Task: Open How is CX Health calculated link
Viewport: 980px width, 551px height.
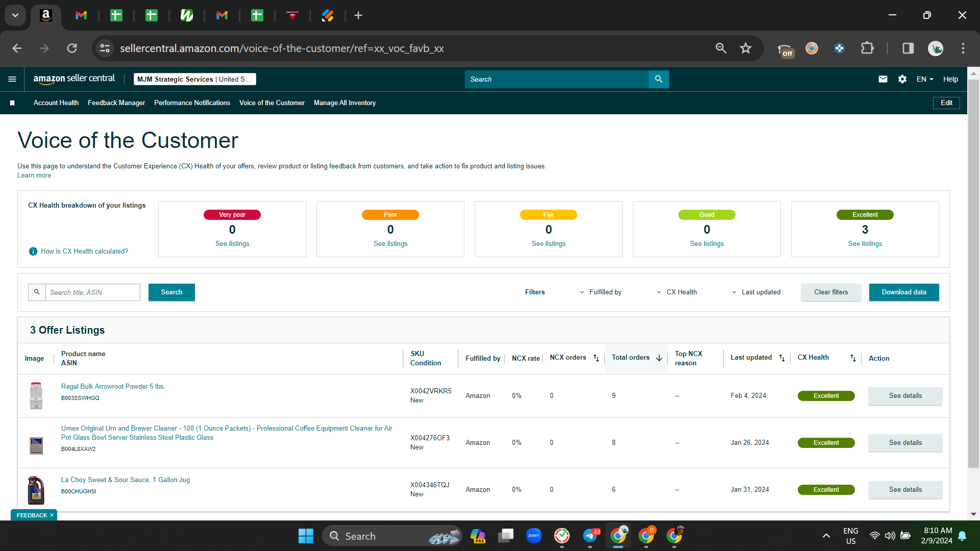Action: (x=84, y=252)
